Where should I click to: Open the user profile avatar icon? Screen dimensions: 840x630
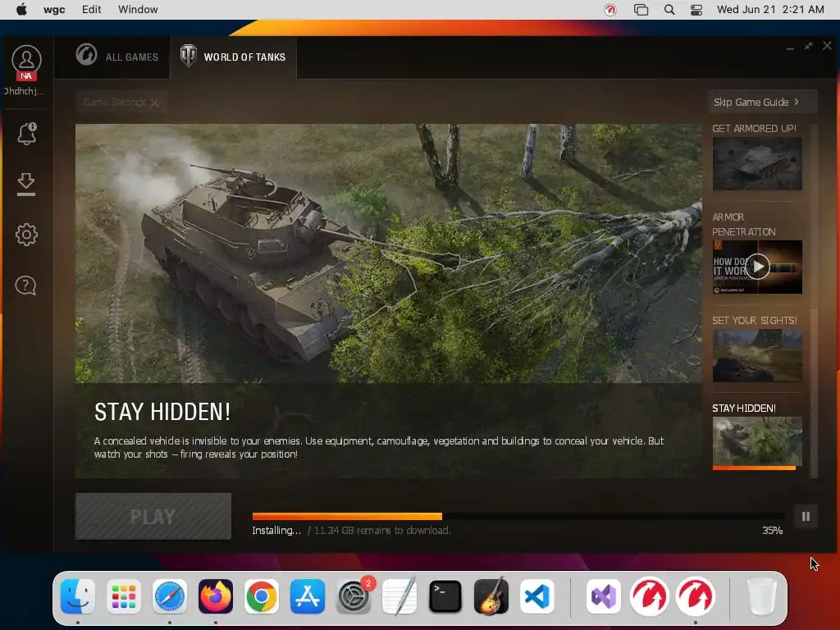coord(26,59)
